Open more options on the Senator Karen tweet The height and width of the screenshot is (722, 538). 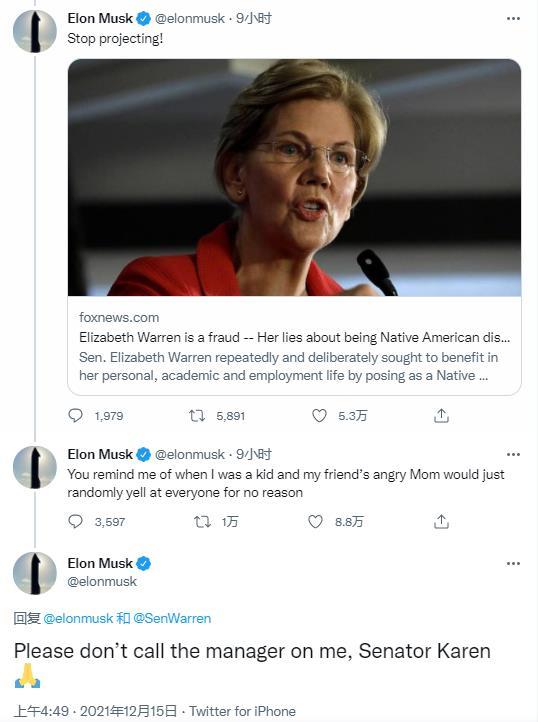513,564
